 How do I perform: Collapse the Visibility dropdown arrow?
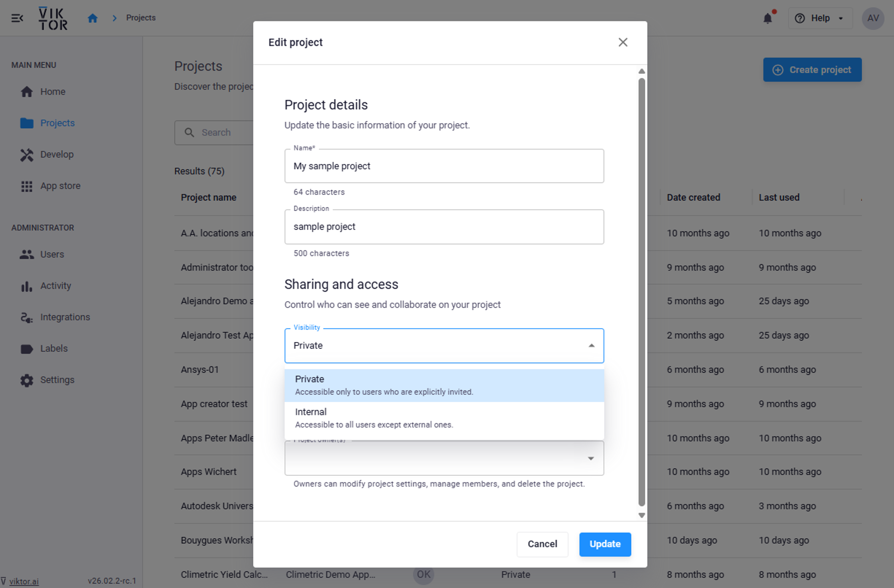pyautogui.click(x=591, y=346)
